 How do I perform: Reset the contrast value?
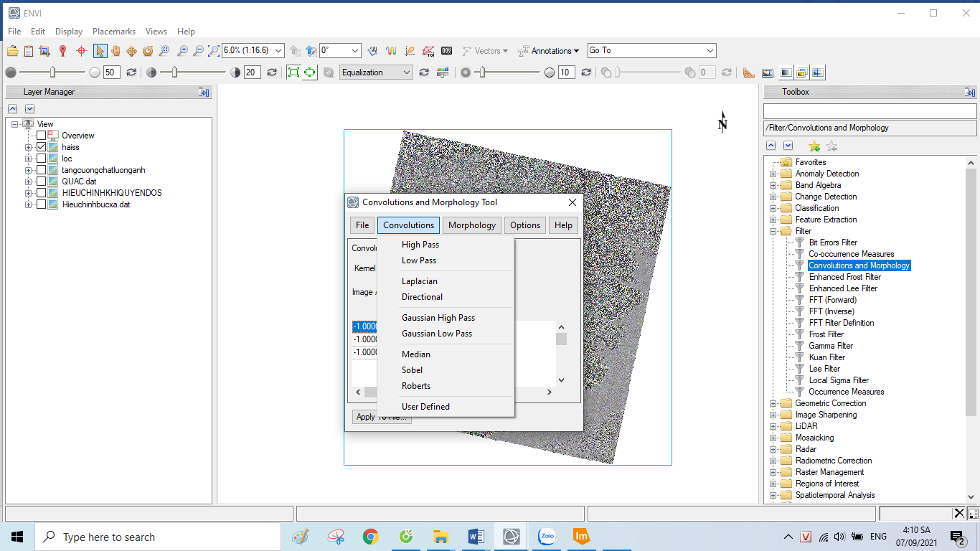point(272,72)
